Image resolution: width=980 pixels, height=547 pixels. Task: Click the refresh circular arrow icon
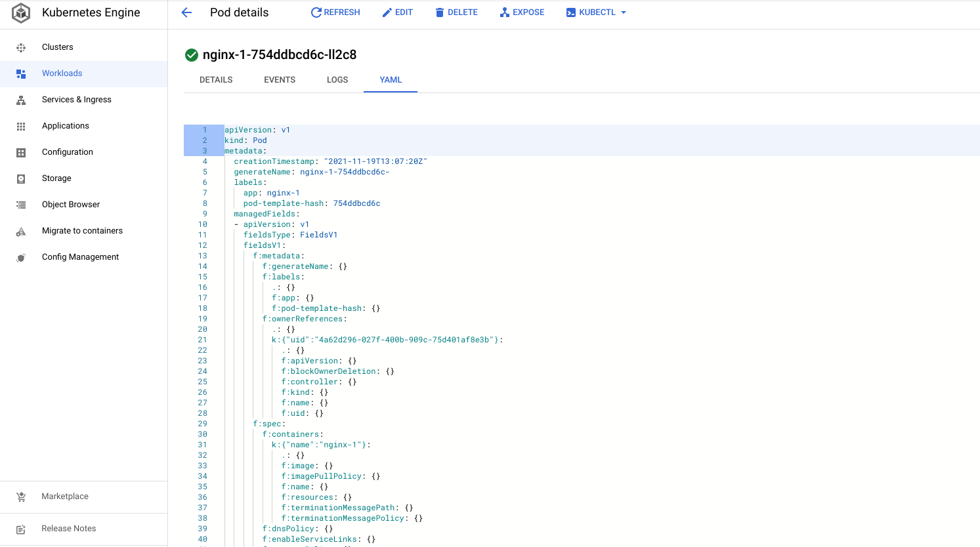[x=316, y=12]
